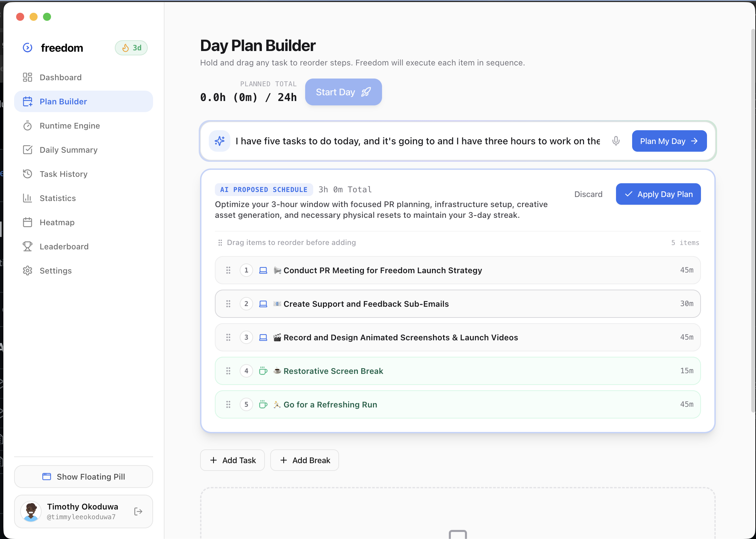The height and width of the screenshot is (539, 756).
Task: Open the Dashboard page
Action: click(x=84, y=78)
